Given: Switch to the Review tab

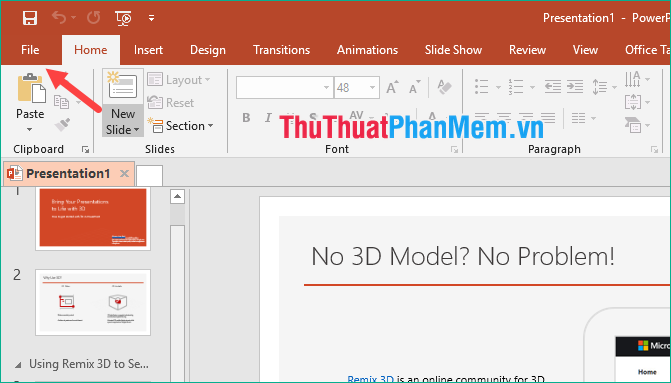Looking at the screenshot, I should coord(527,50).
